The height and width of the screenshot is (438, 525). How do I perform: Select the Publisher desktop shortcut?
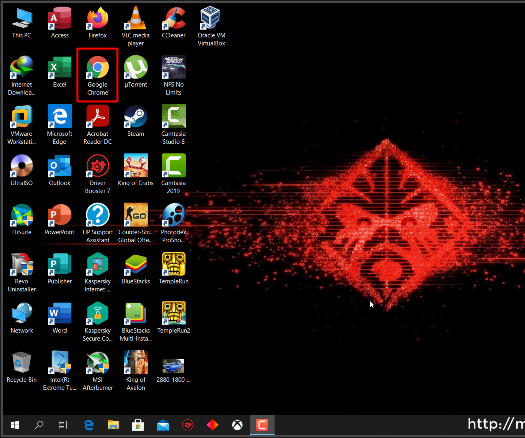(x=60, y=269)
